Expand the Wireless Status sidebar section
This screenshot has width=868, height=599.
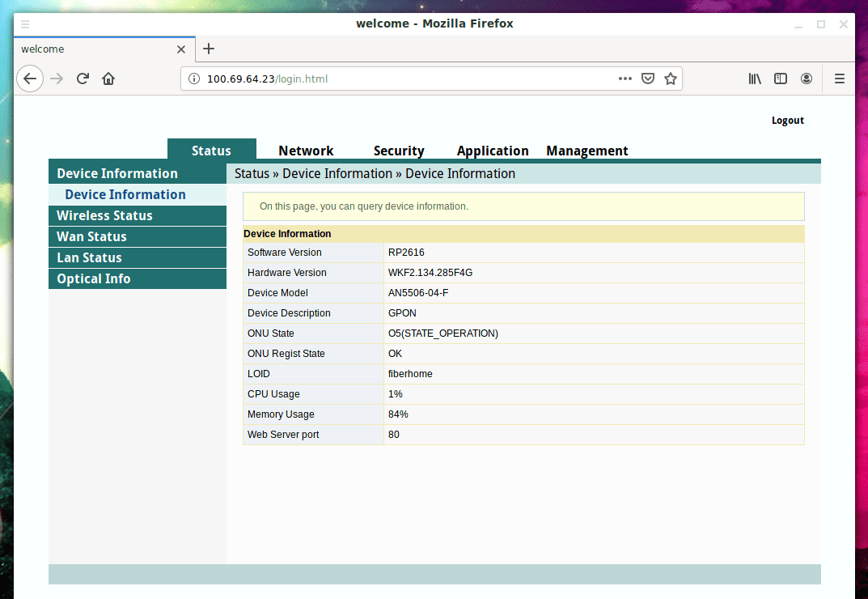point(104,215)
